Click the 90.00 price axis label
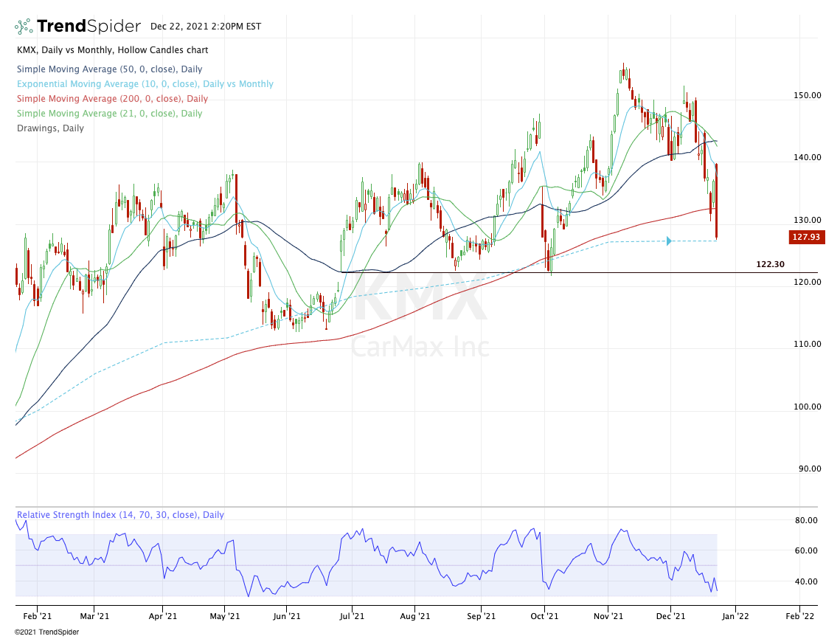 pos(810,469)
